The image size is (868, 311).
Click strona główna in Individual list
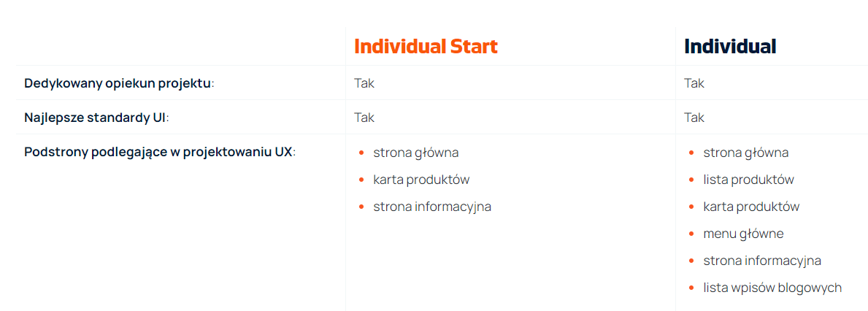pos(745,153)
